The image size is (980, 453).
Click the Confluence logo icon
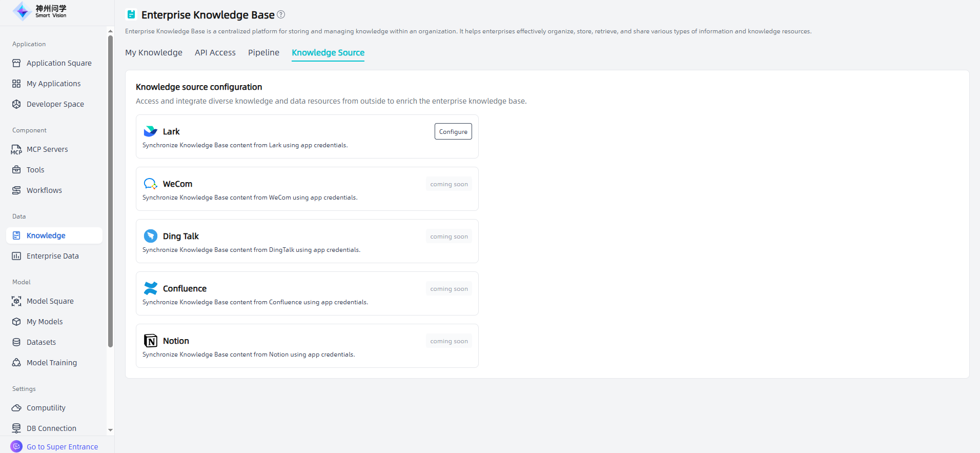(x=151, y=288)
